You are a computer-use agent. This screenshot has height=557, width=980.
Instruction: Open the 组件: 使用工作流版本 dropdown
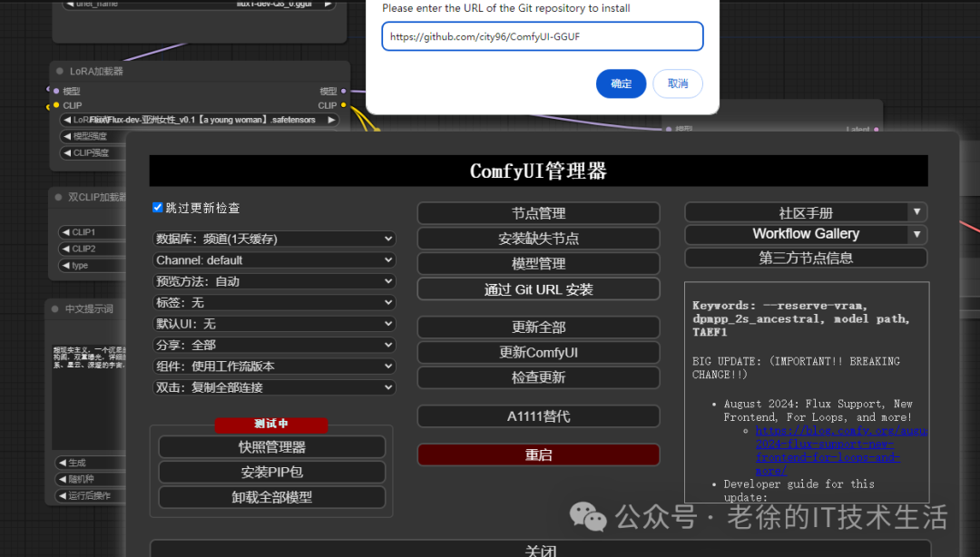click(274, 366)
